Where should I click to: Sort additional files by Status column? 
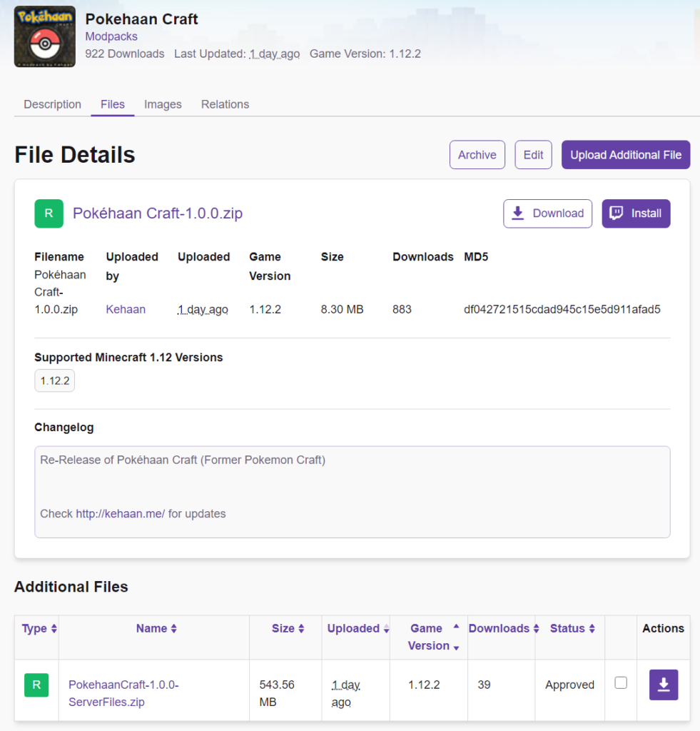pos(572,628)
